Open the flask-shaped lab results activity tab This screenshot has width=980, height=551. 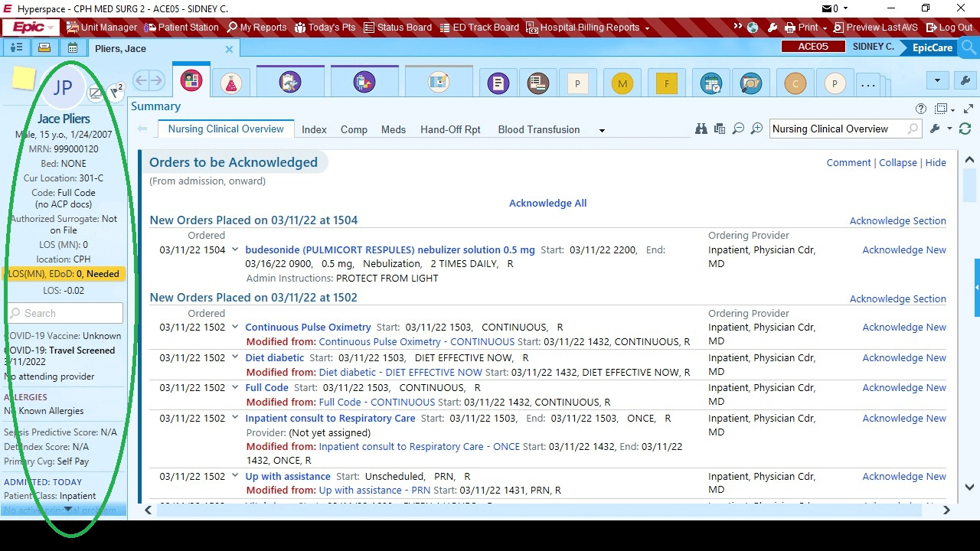click(231, 83)
